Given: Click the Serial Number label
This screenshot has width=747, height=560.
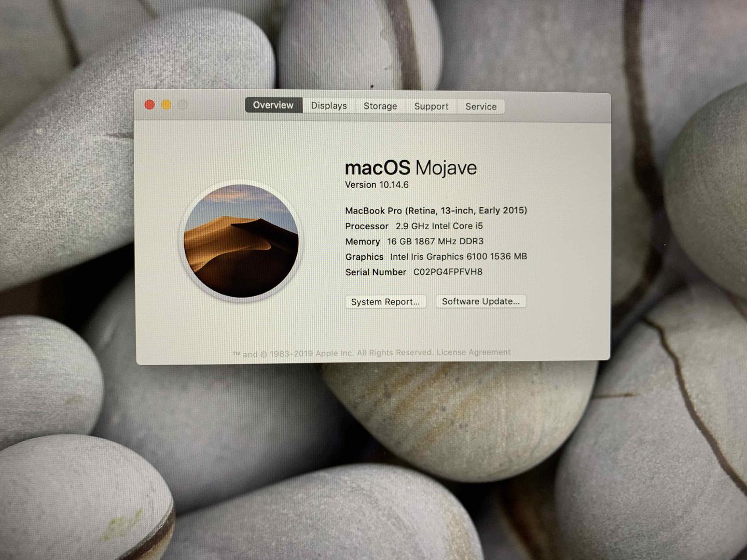Looking at the screenshot, I should pos(376,272).
